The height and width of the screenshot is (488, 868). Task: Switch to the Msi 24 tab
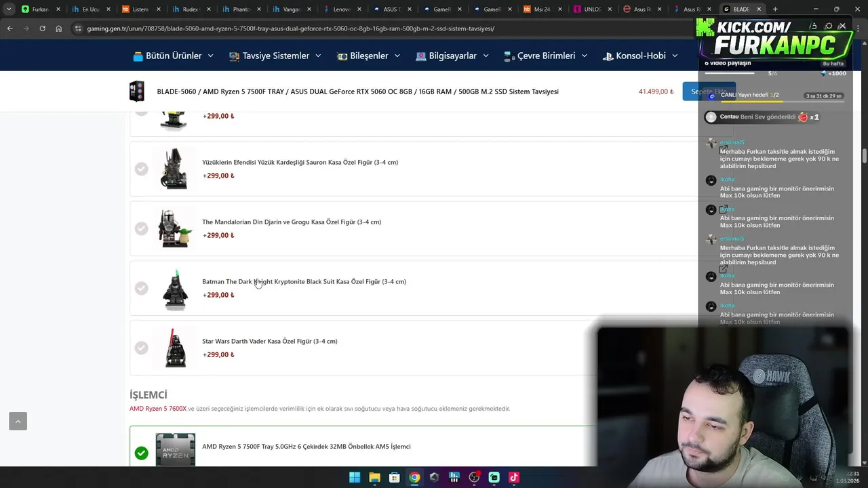(x=541, y=9)
